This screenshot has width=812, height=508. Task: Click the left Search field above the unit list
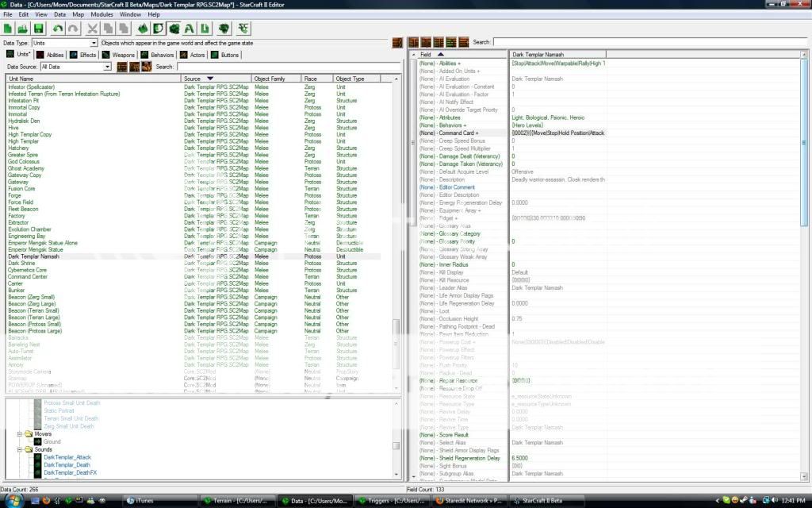[x=285, y=67]
